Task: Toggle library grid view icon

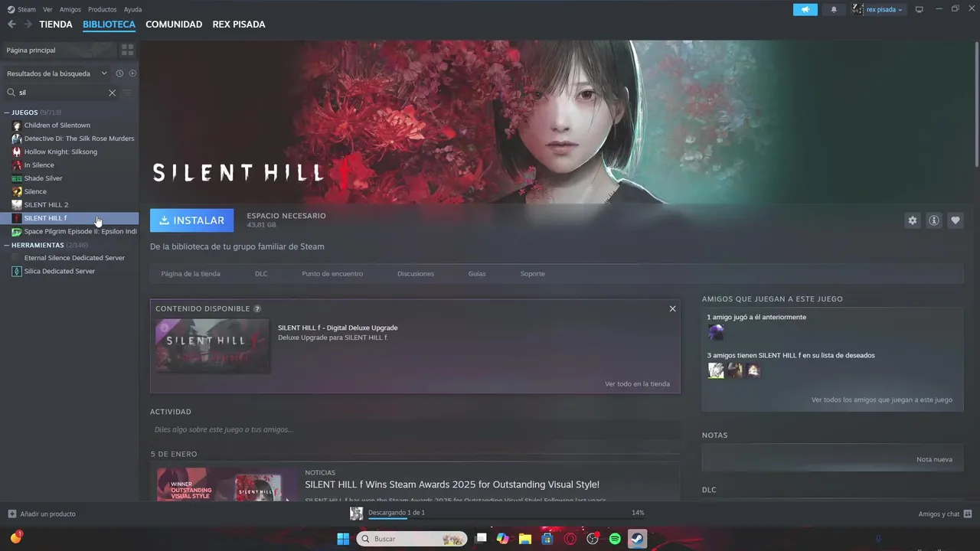Action: coord(128,50)
